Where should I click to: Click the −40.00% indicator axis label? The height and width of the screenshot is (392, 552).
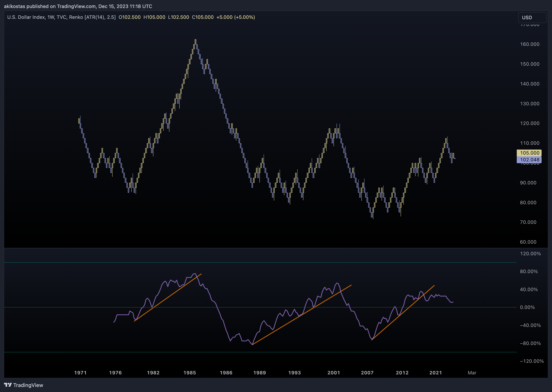pos(530,325)
